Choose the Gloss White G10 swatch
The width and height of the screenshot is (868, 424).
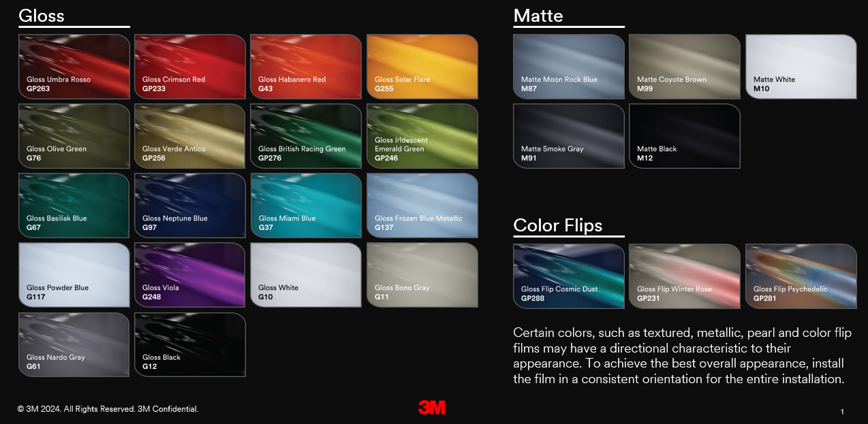(x=306, y=275)
